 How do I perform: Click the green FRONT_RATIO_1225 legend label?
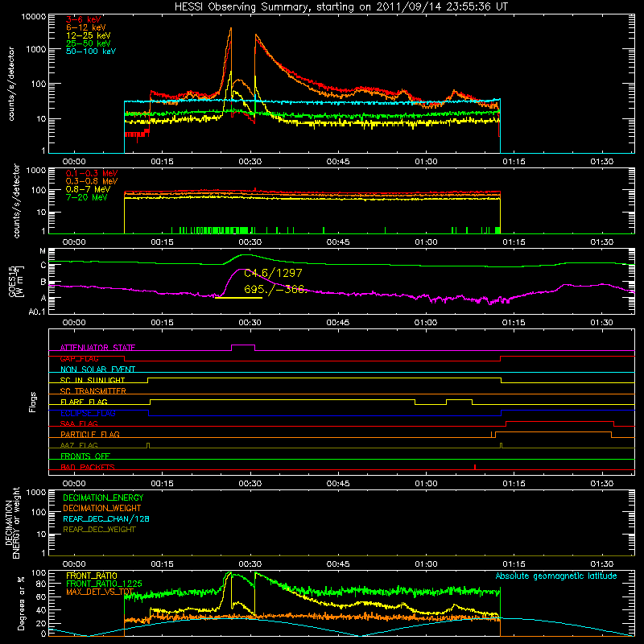[104, 584]
